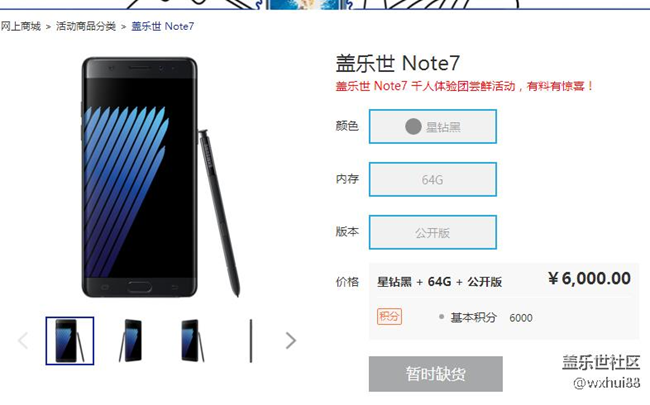Click the 盖乐世 Note7 breadcrumb

[x=162, y=27]
